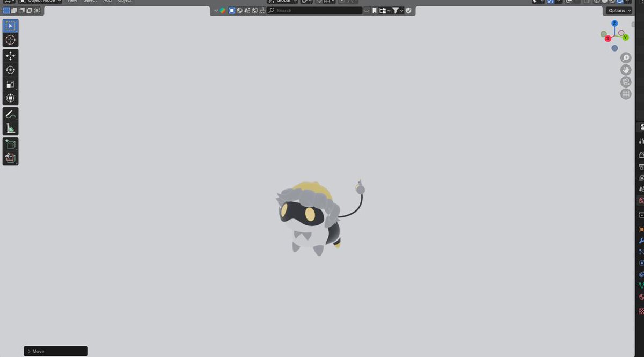This screenshot has width=644, height=357.
Task: Choose the Measure ruler tool
Action: click(x=10, y=128)
